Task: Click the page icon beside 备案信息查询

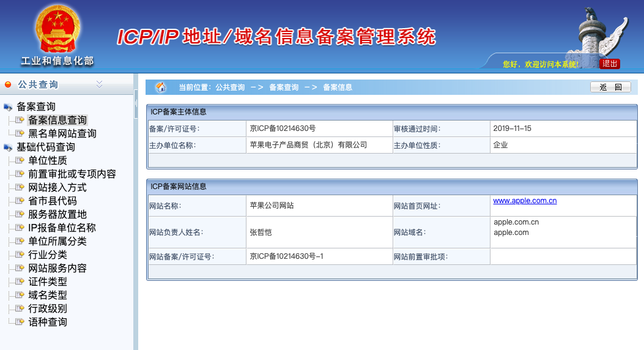Action: 20,120
